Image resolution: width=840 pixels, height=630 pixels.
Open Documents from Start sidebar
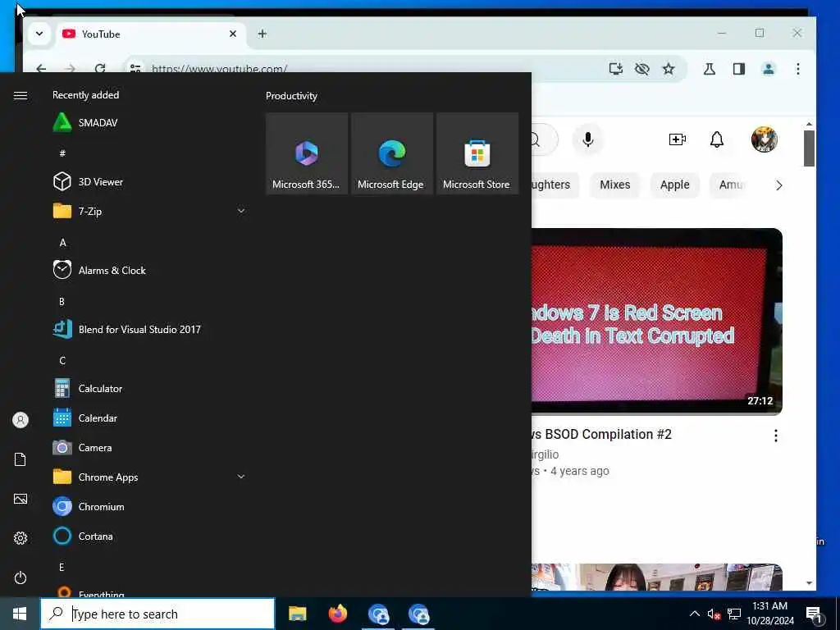coord(21,459)
